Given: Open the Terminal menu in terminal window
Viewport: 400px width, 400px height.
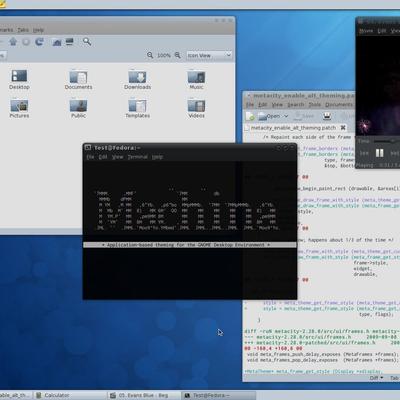Looking at the screenshot, I should coord(138,157).
